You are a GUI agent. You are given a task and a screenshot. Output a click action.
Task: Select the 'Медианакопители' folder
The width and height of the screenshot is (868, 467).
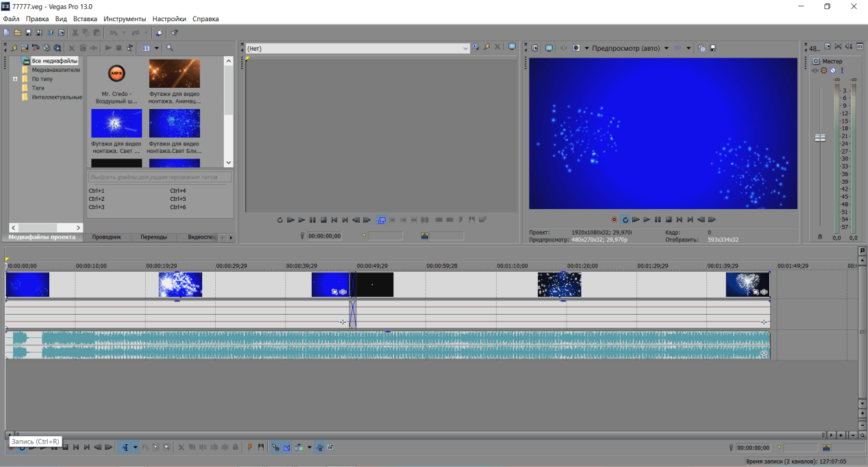[x=55, y=70]
